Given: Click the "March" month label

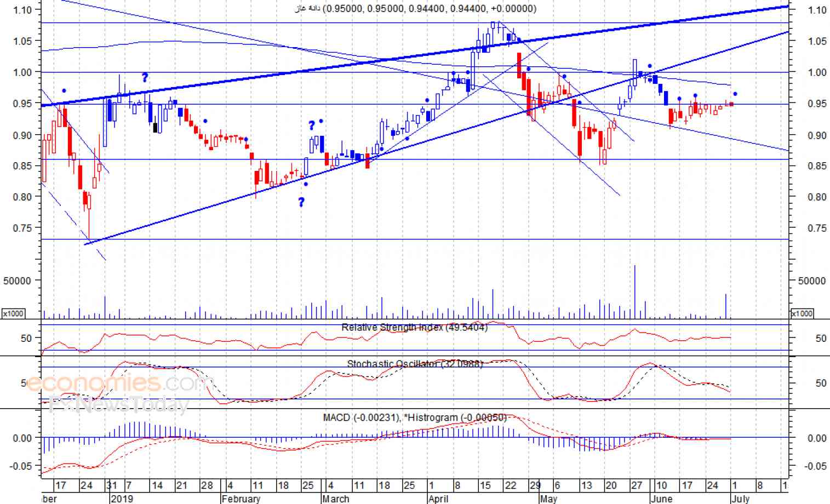Looking at the screenshot, I should (x=335, y=499).
